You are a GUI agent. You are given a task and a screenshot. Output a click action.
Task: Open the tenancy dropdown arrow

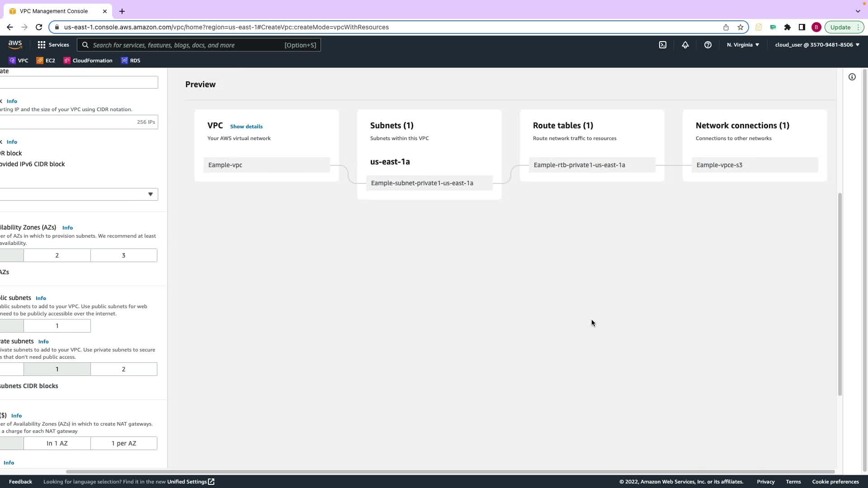tap(150, 194)
